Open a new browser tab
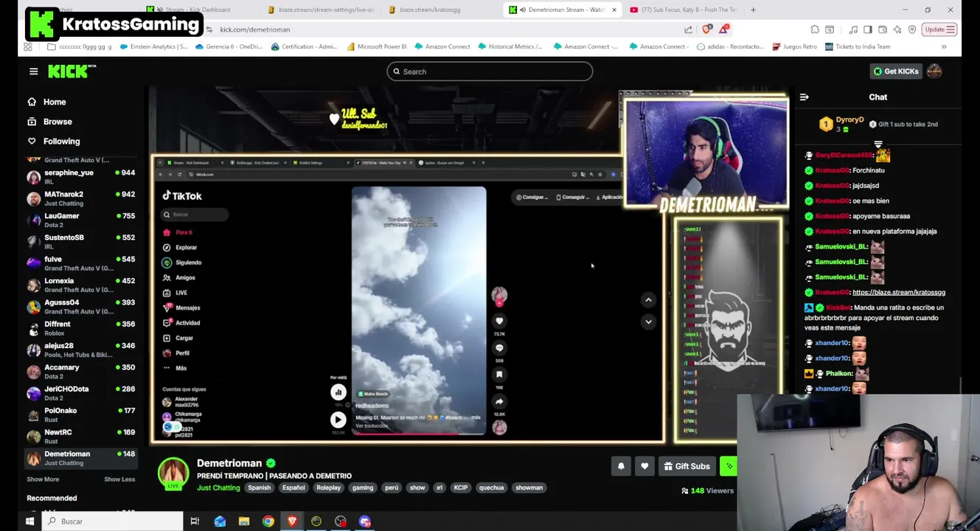 pos(753,10)
